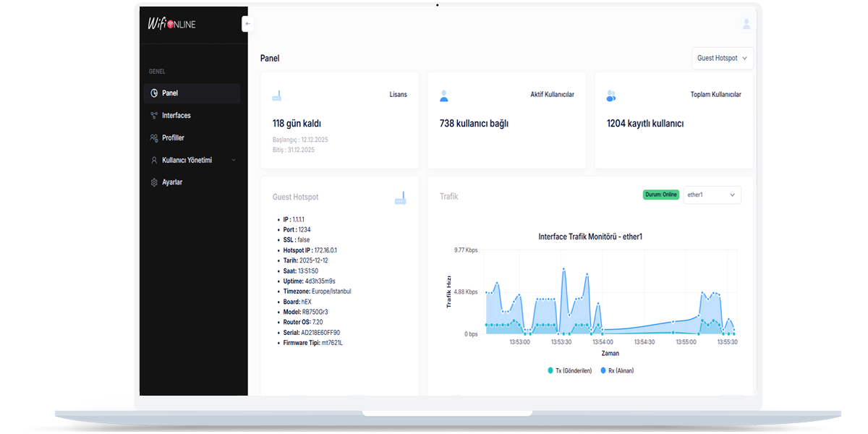The width and height of the screenshot is (868, 434).
Task: Collapse the sidebar with the arrow button
Action: pyautogui.click(x=247, y=24)
